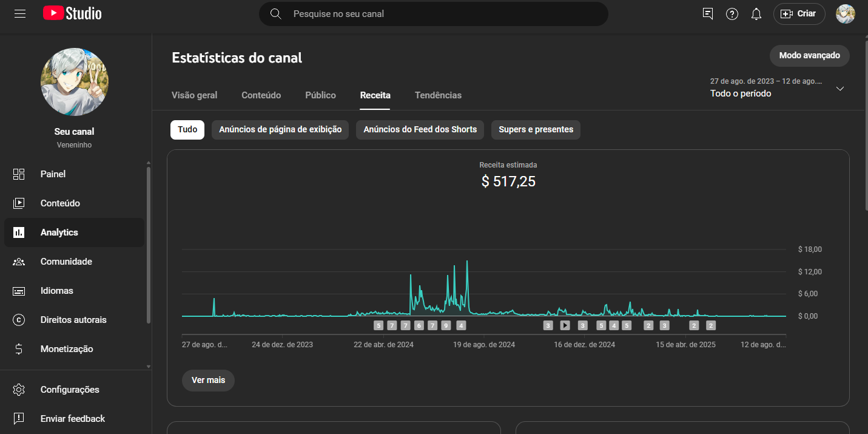Open the comments feedback icon in top bar
This screenshot has height=434, width=868.
pos(708,13)
